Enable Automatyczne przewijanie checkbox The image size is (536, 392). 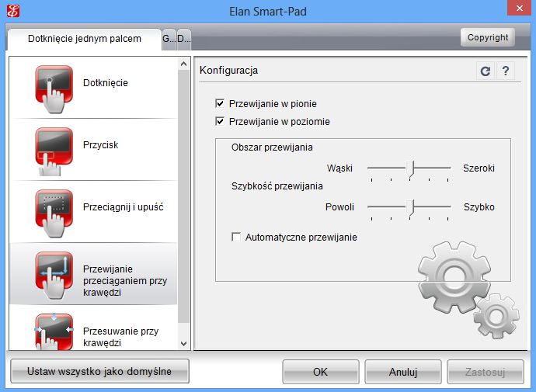tap(236, 237)
